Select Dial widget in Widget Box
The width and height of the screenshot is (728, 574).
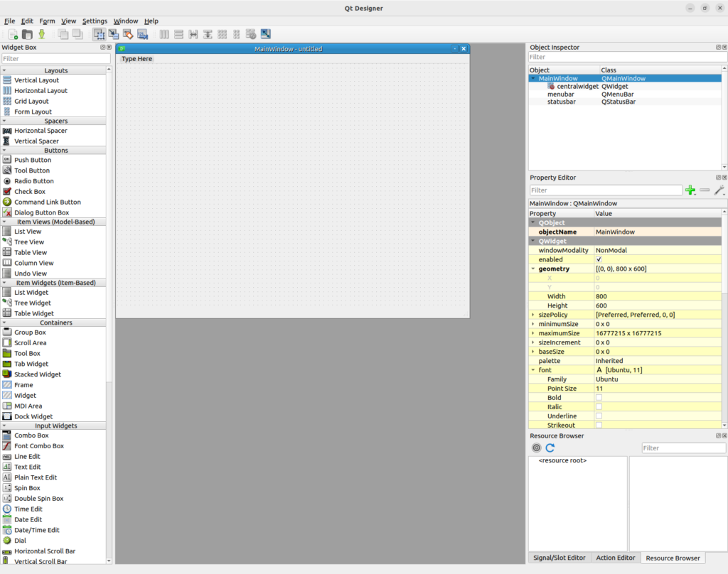[x=20, y=541]
